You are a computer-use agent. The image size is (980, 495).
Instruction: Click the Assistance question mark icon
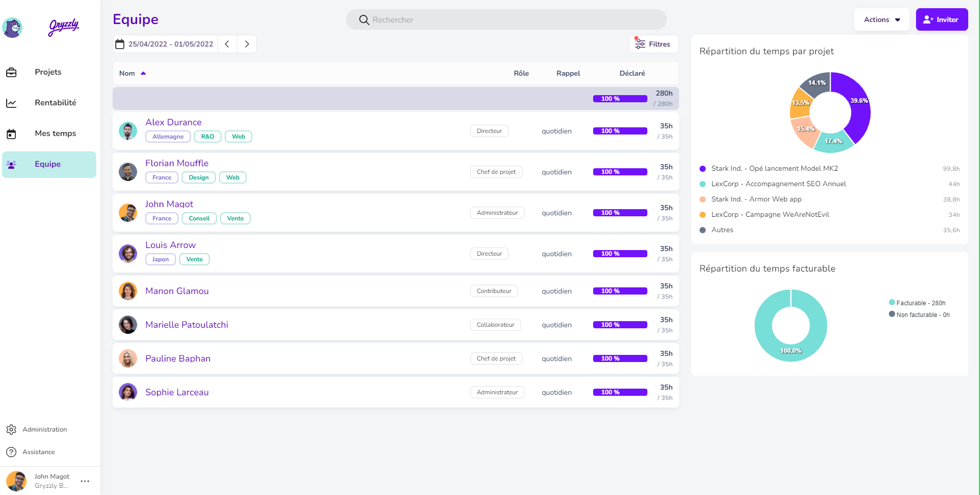[11, 452]
